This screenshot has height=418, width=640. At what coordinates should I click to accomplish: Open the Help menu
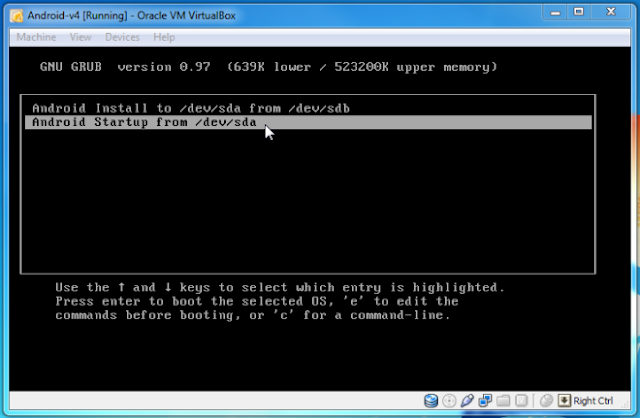click(x=164, y=37)
